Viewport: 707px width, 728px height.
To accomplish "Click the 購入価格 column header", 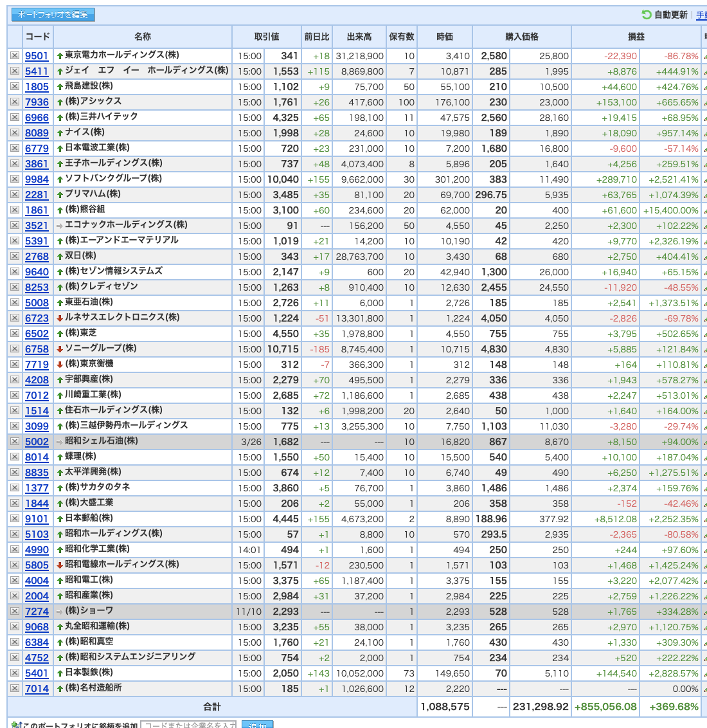I will click(521, 37).
